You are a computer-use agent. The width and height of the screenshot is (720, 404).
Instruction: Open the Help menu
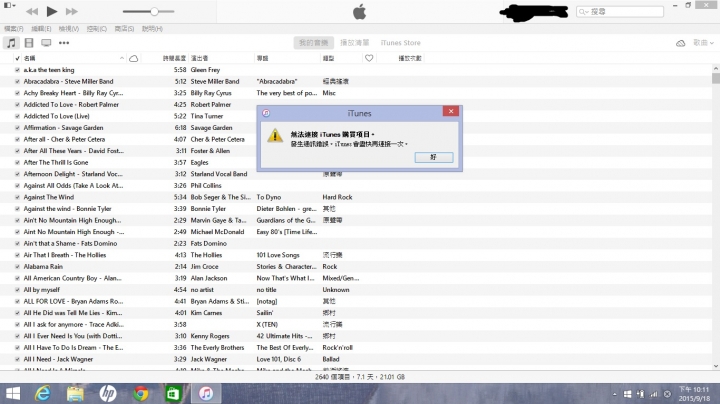coord(152,28)
